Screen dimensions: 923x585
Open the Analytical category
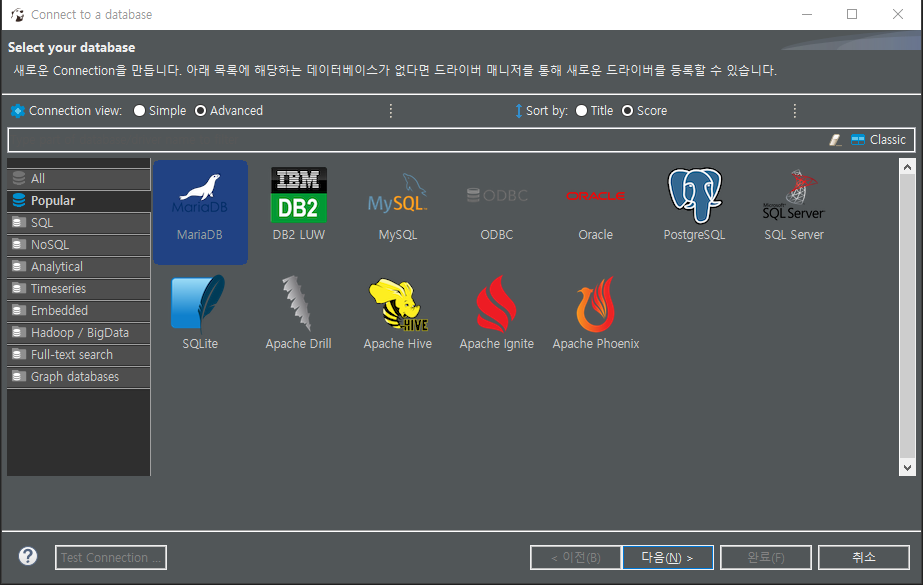pyautogui.click(x=79, y=267)
